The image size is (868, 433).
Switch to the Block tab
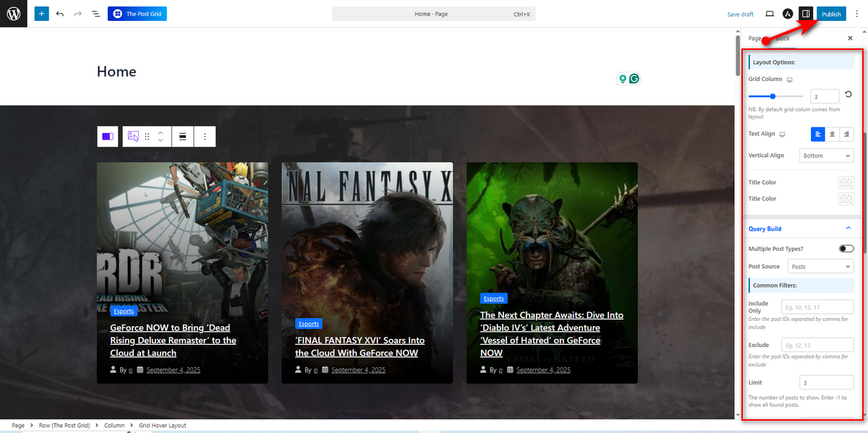(x=782, y=38)
